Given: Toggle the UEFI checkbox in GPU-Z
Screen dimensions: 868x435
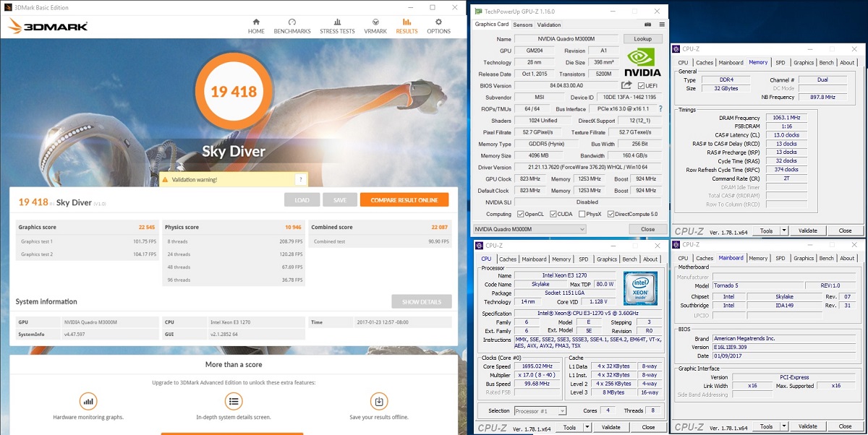Looking at the screenshot, I should 641,86.
